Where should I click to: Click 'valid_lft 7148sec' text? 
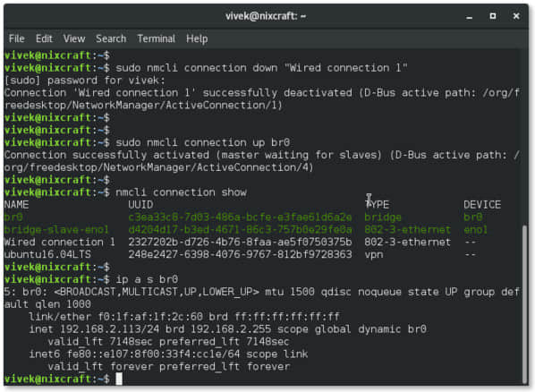click(100, 342)
